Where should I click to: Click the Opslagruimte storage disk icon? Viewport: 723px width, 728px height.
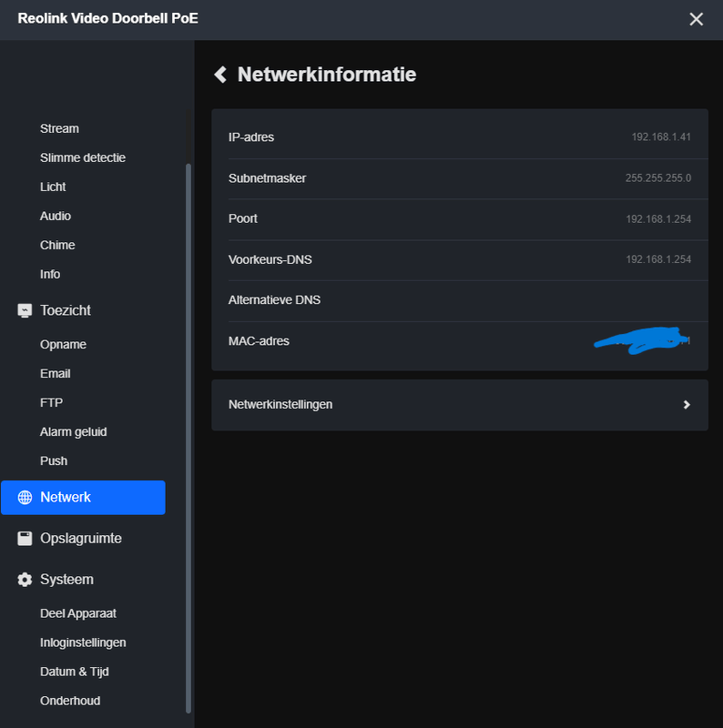[24, 538]
